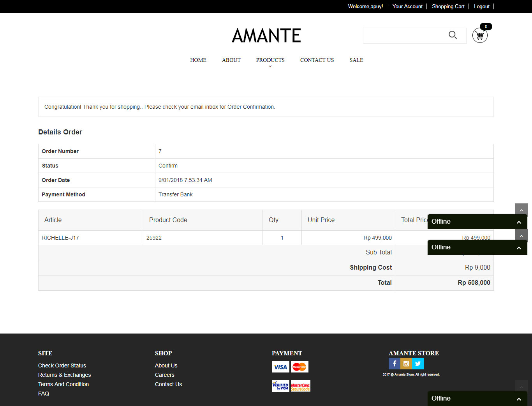The width and height of the screenshot is (532, 406).
Task: Go to the HOME menu item
Action: [x=198, y=60]
